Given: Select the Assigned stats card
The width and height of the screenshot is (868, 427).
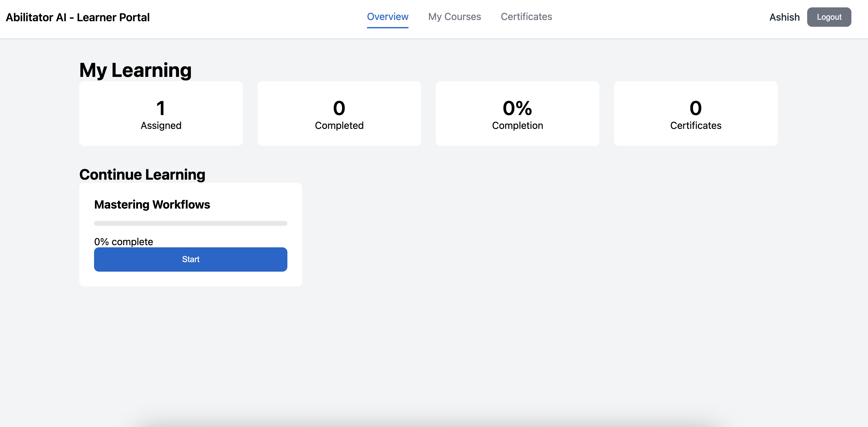Looking at the screenshot, I should tap(161, 114).
